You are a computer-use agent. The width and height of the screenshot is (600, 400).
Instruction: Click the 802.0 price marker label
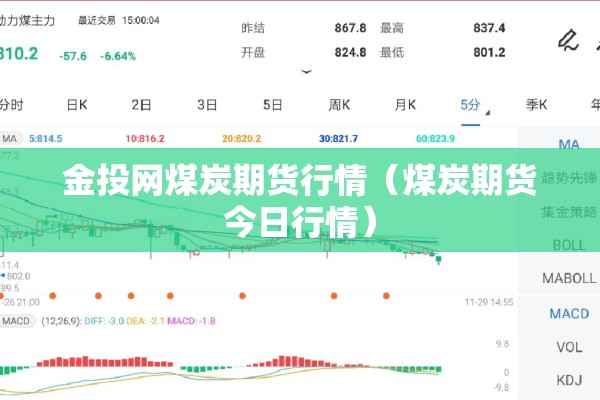click(18, 276)
